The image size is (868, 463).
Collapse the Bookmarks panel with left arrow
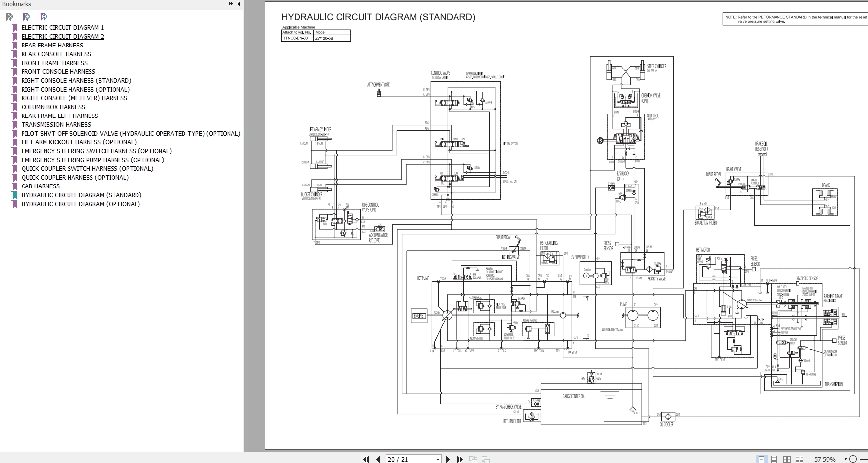coord(239,4)
